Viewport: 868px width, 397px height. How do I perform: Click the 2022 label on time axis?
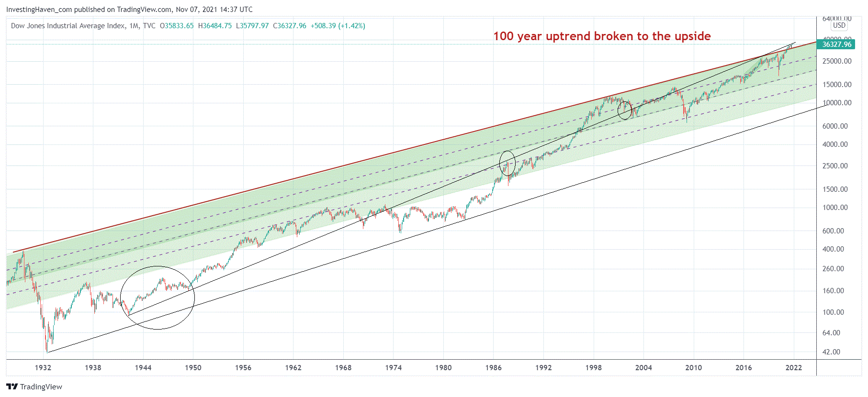794,367
